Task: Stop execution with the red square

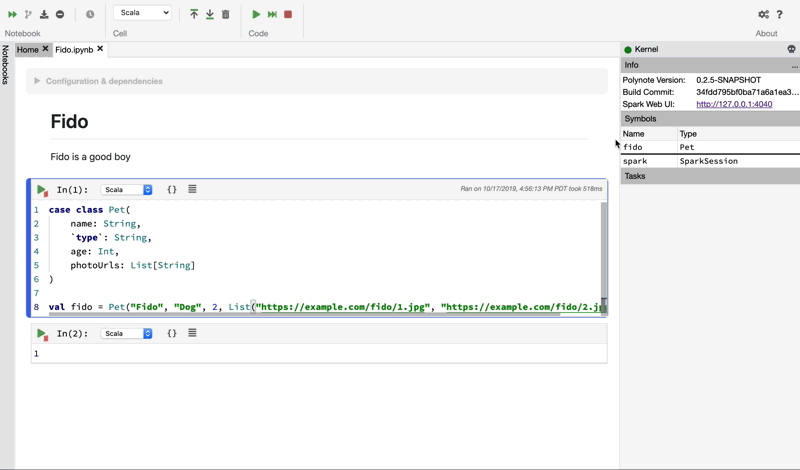Action: [288, 14]
